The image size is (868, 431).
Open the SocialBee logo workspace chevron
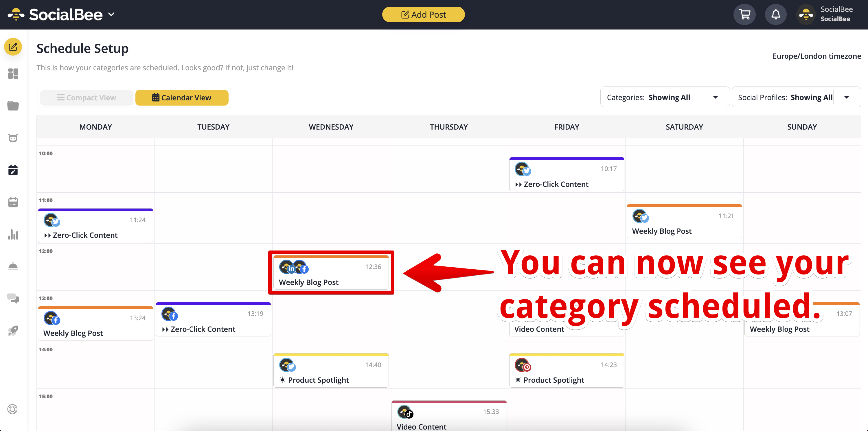(111, 14)
